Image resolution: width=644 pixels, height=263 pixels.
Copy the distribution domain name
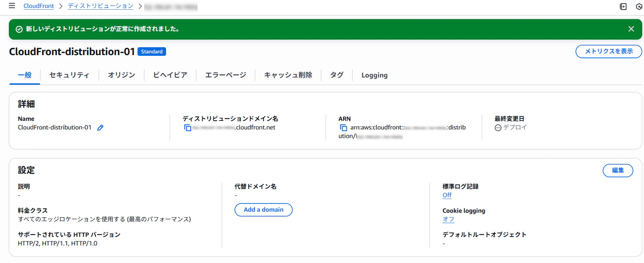(x=187, y=127)
